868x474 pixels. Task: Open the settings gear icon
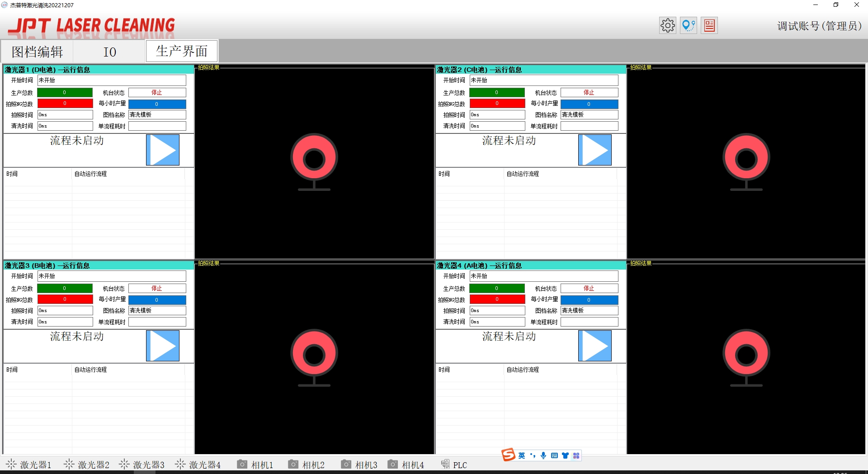667,25
